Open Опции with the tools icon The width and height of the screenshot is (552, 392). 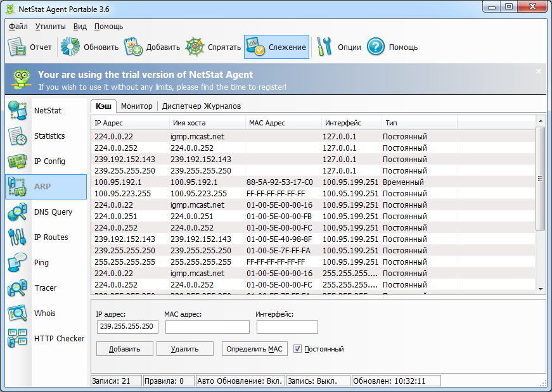(324, 47)
